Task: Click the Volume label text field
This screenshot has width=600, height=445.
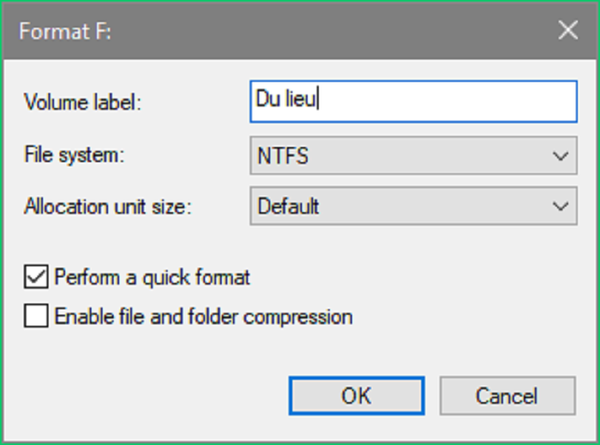Action: [x=412, y=101]
